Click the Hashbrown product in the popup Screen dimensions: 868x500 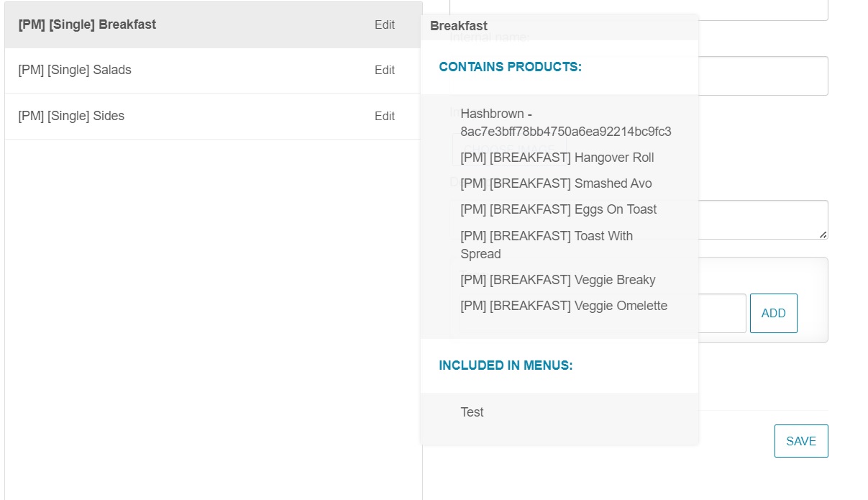point(565,122)
